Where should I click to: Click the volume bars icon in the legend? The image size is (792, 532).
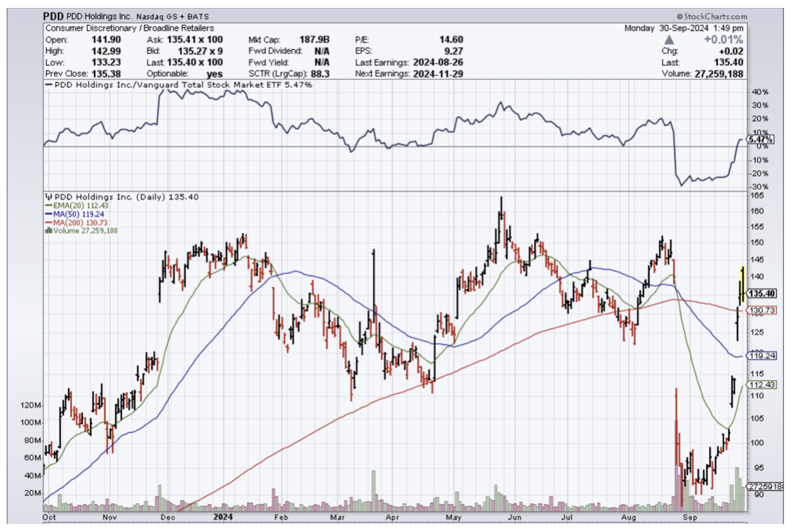click(49, 231)
